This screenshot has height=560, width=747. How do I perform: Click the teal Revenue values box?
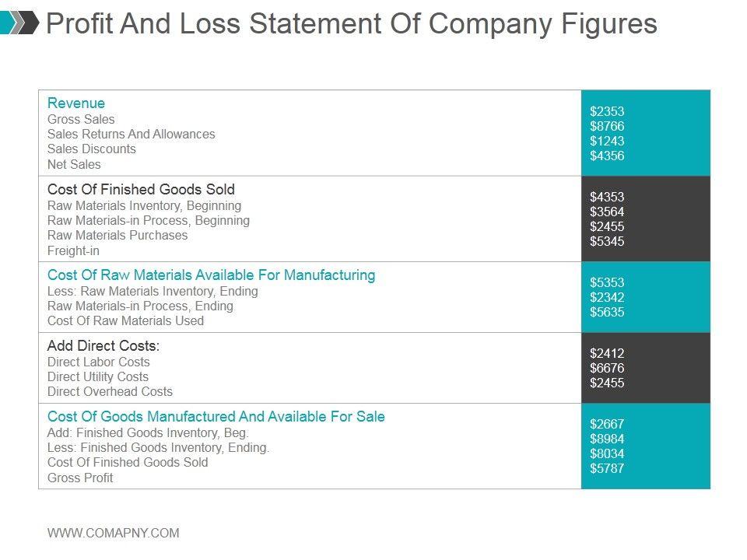(645, 133)
